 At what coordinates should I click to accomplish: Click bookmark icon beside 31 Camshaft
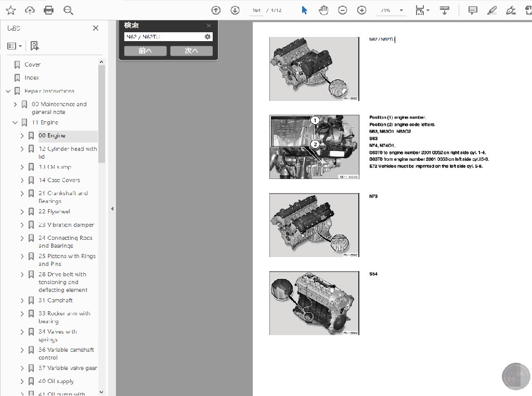point(31,301)
